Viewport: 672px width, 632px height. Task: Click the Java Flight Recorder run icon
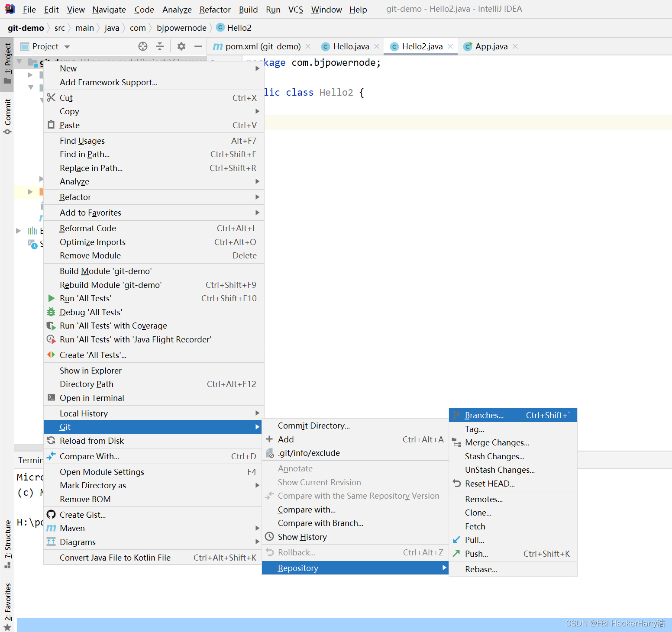coord(51,339)
